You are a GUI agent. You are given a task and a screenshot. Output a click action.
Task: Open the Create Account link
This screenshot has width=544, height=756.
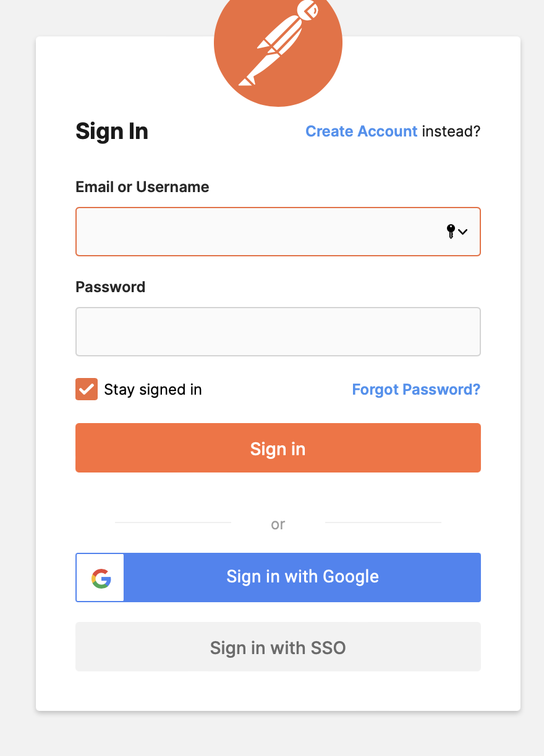362,132
